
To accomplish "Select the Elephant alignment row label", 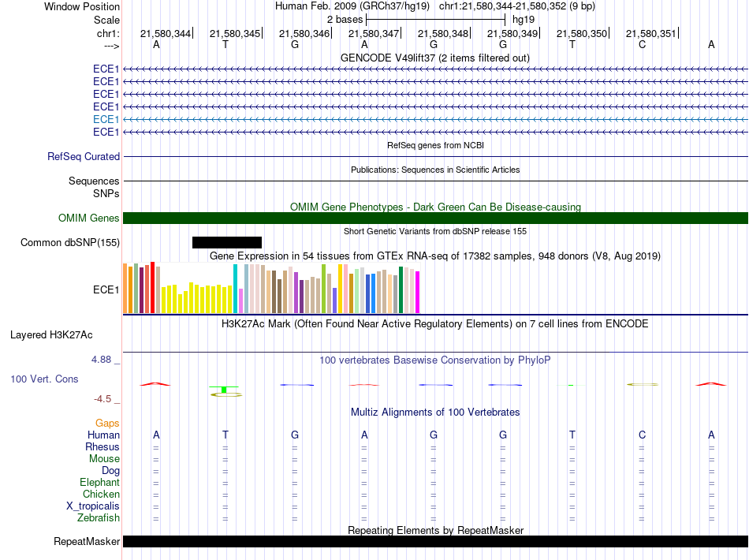I will pyautogui.click(x=99, y=483).
